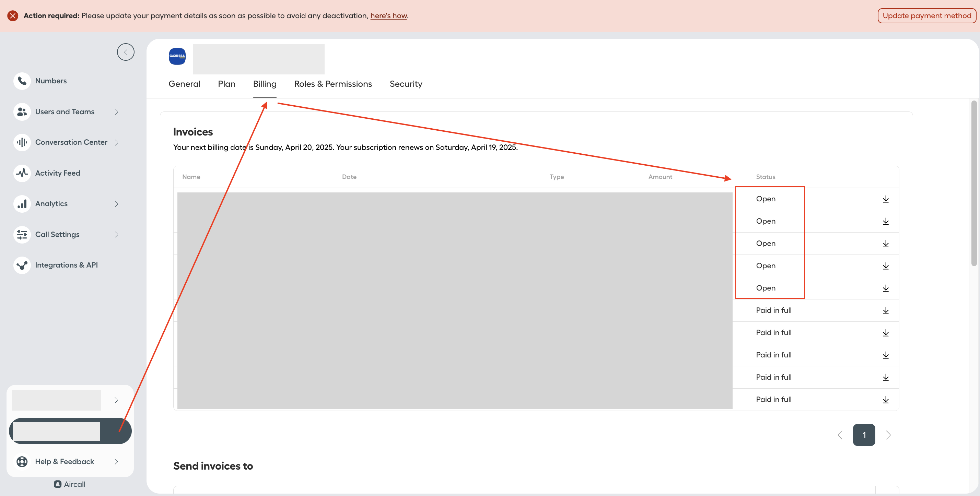Download the third Open invoice

click(886, 244)
